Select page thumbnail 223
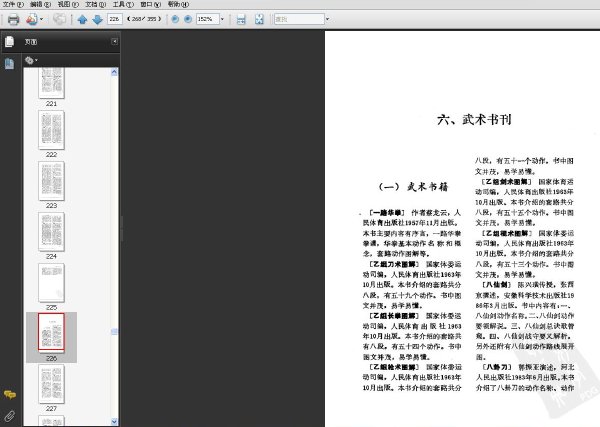The height and width of the screenshot is (427, 600). 51,181
